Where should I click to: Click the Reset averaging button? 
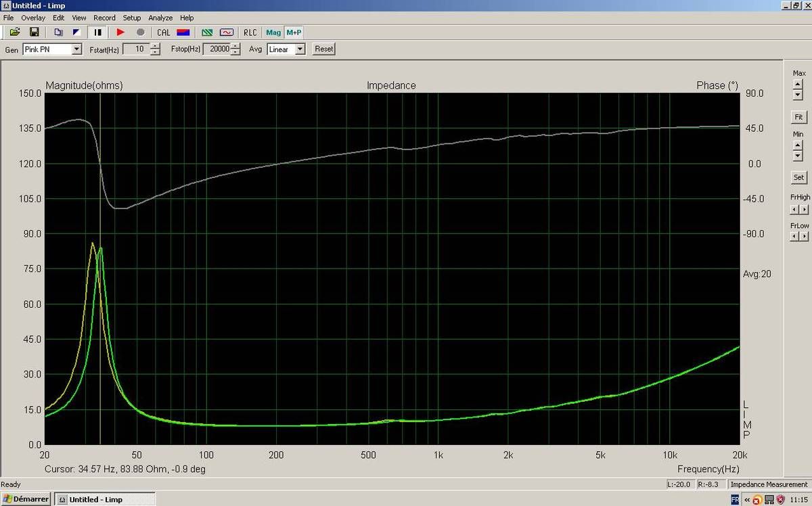click(x=324, y=49)
